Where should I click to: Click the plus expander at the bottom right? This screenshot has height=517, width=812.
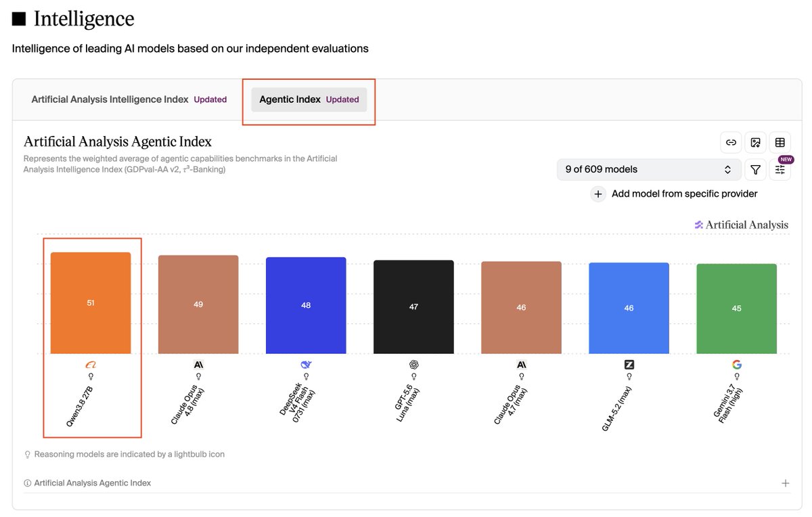[785, 483]
